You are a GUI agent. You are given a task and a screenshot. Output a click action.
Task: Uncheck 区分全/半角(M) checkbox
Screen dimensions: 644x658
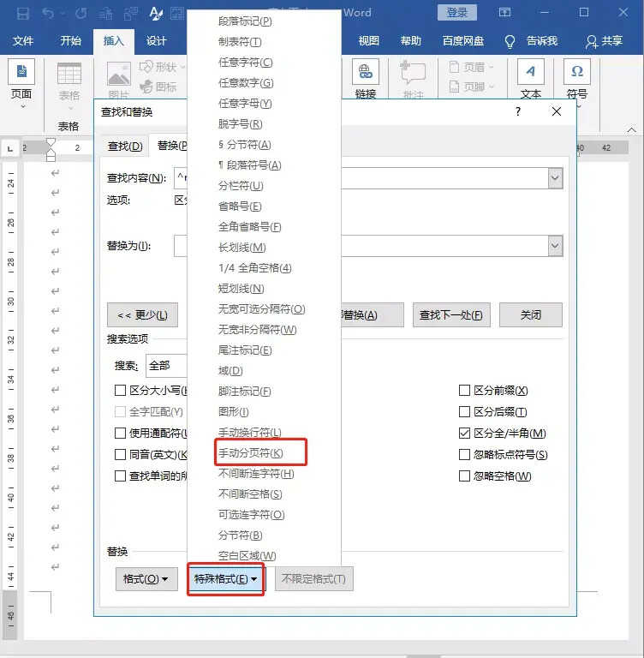(464, 433)
